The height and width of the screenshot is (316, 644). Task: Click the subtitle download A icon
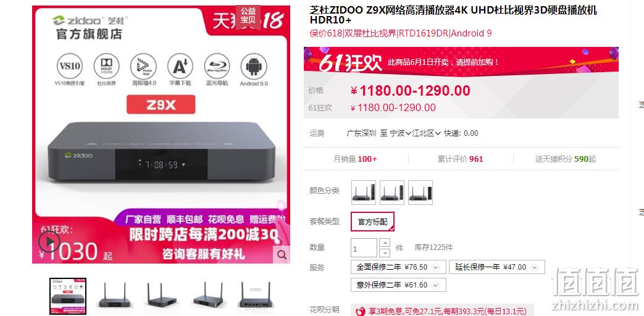tap(180, 66)
